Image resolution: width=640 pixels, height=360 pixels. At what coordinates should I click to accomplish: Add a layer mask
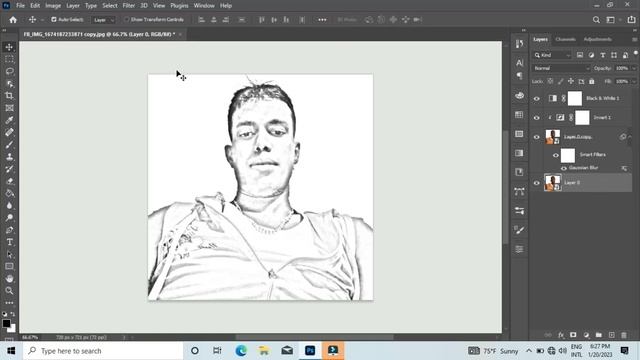(x=573, y=335)
